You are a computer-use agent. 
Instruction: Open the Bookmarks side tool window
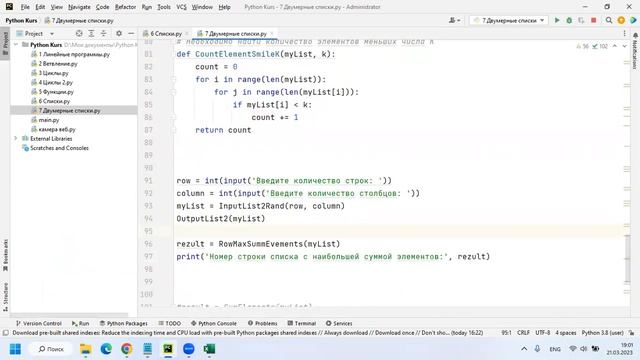(x=5, y=255)
